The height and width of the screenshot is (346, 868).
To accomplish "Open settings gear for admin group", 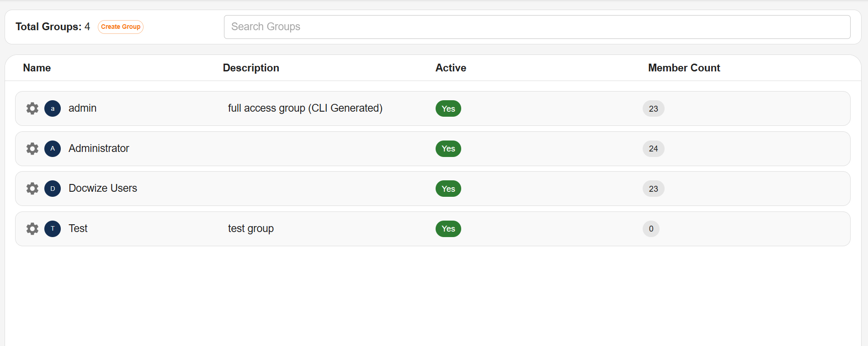I will [32, 108].
